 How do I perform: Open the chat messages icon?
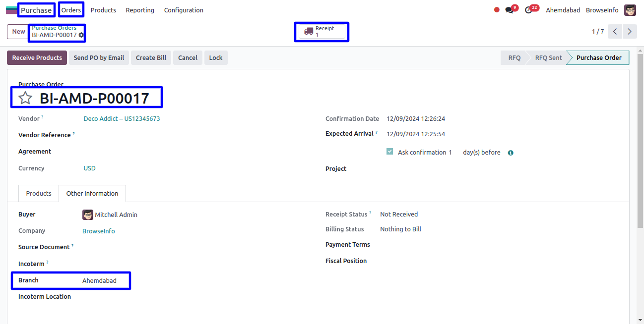(509, 10)
